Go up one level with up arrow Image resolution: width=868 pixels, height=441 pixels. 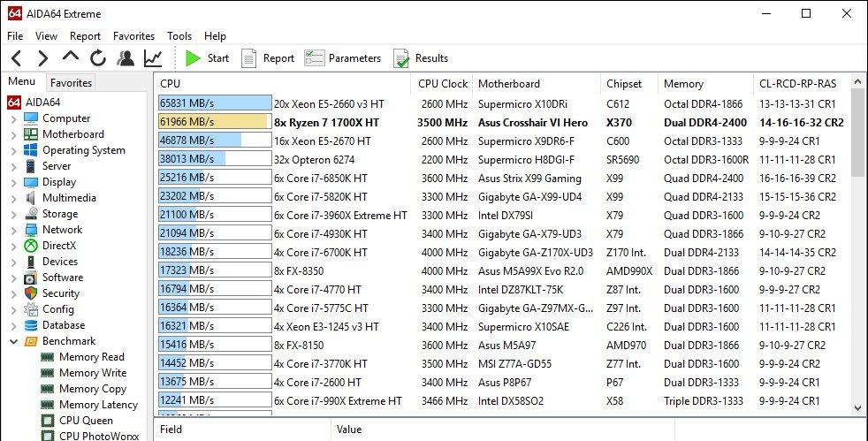(71, 56)
